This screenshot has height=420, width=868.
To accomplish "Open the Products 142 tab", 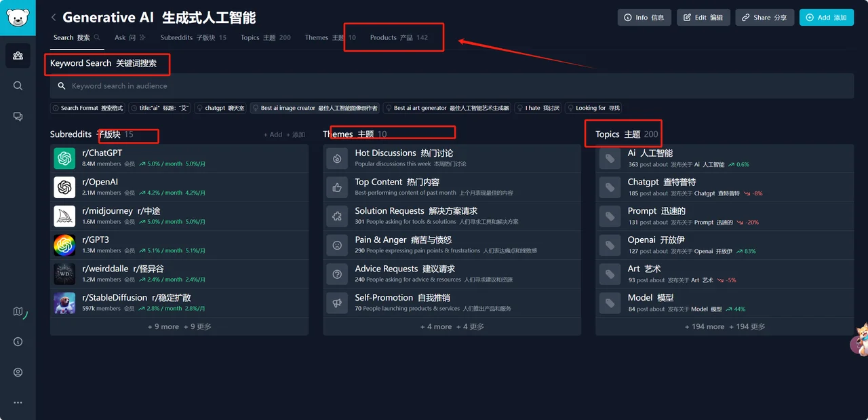I will tap(399, 37).
